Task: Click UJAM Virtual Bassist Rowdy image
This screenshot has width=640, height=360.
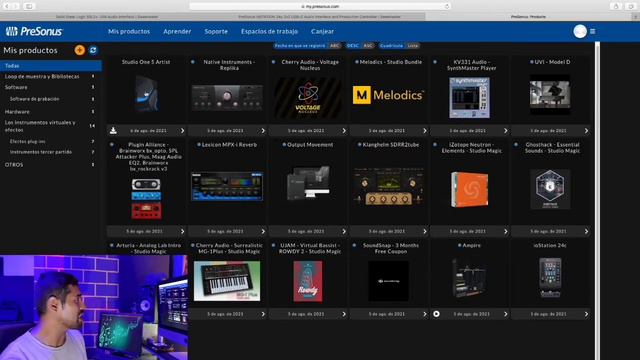Action: (308, 281)
